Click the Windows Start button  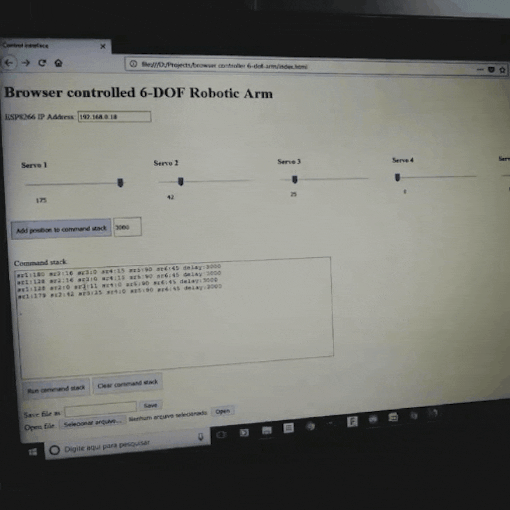[x=33, y=452]
